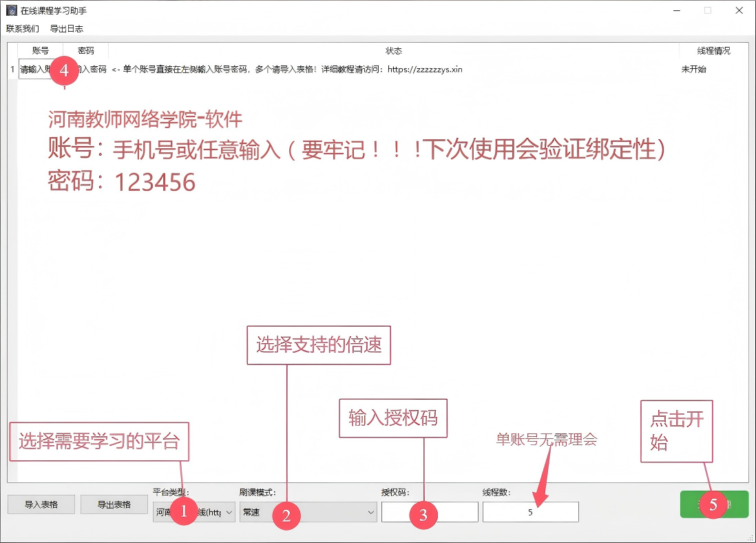
Task: Open the 联系我们 menu
Action: [23, 29]
